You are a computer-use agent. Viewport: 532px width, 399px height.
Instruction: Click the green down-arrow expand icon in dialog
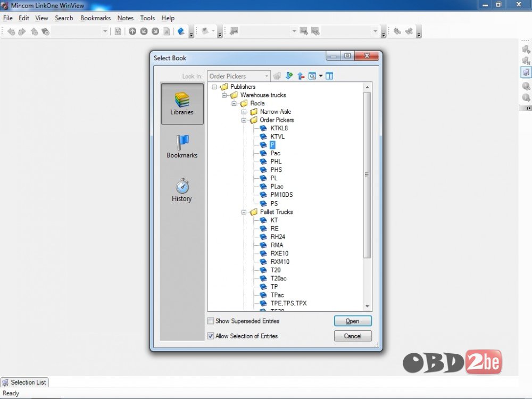[x=289, y=76]
